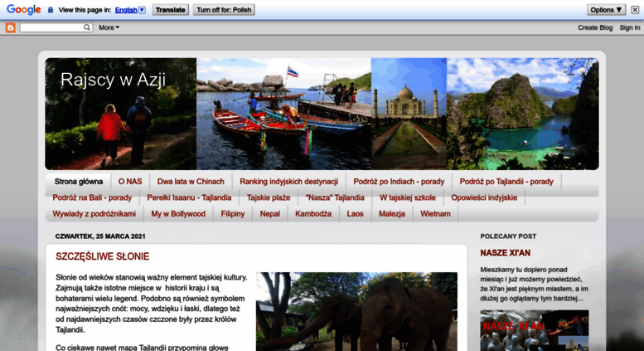
Task: Click the Translate button
Action: 171,10
